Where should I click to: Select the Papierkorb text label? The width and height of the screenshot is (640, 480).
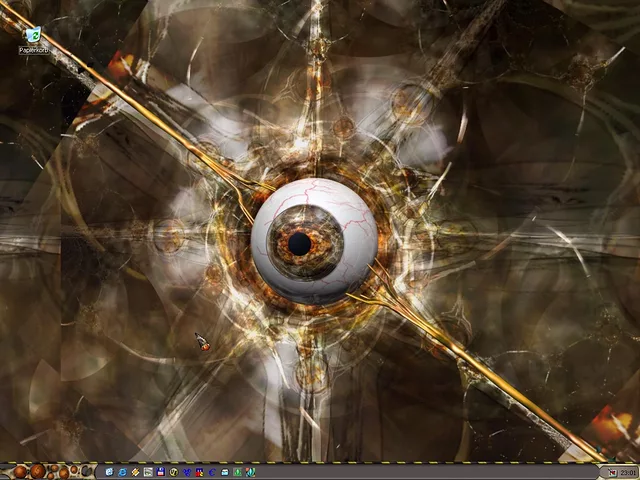point(34,49)
